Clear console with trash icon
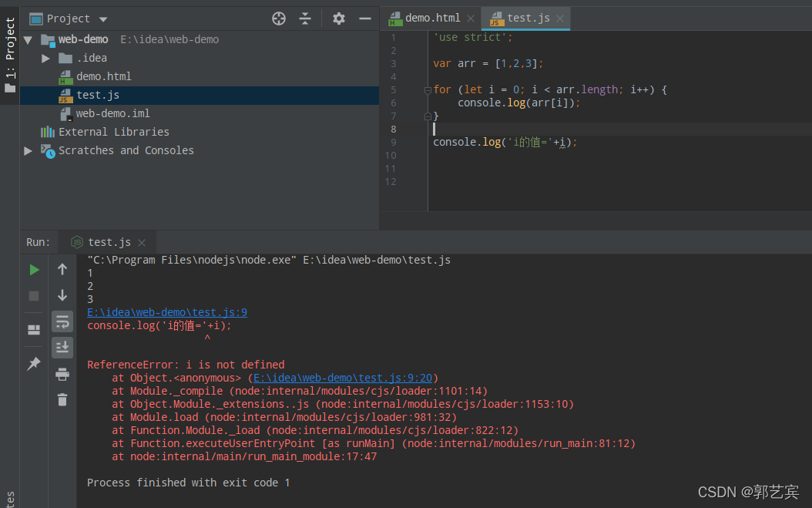The width and height of the screenshot is (812, 508). 62,399
